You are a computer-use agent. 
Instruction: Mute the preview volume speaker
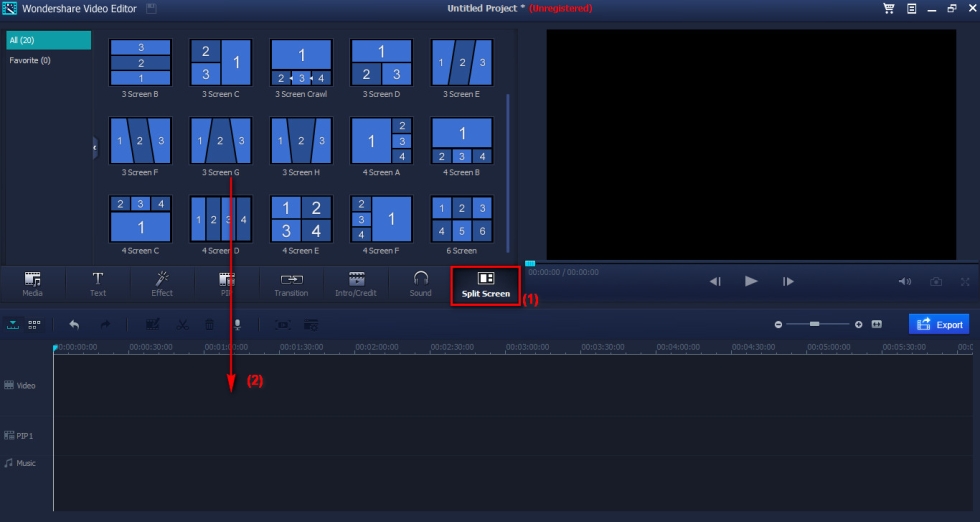905,282
